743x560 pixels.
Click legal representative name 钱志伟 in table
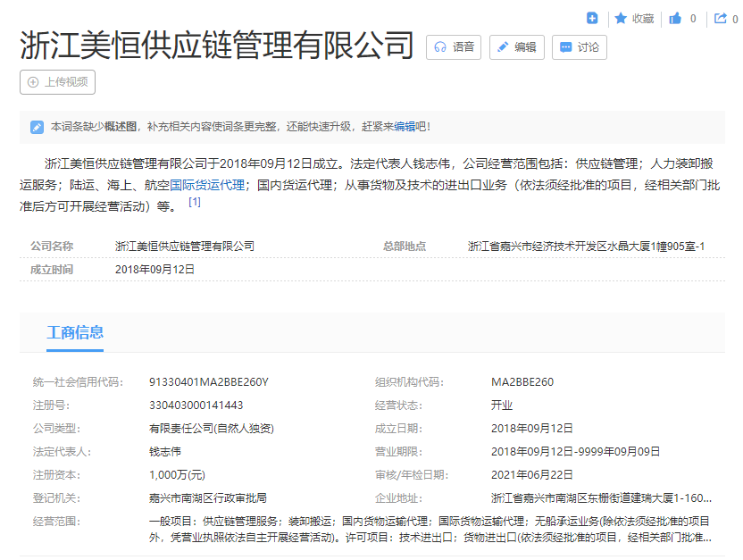pos(165,452)
